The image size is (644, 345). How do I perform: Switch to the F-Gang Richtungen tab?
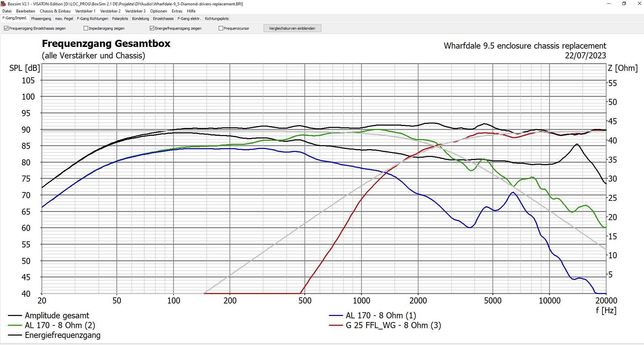coord(92,19)
